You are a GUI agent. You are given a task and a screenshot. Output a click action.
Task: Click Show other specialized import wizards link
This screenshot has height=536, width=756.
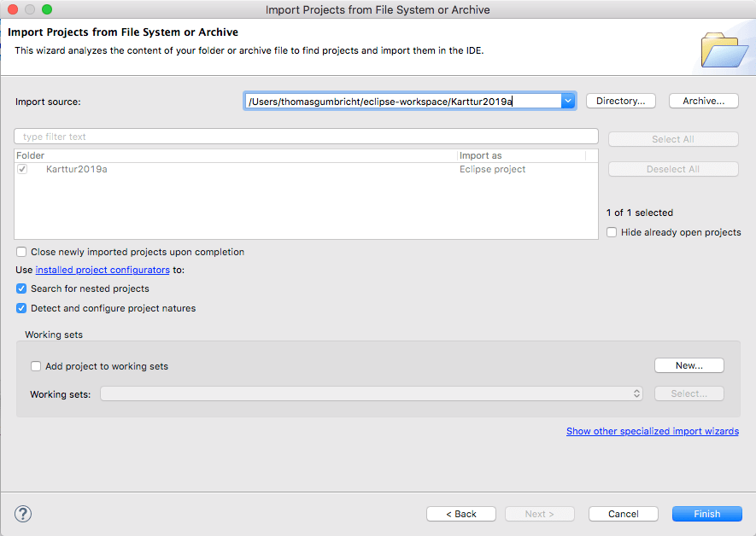(x=652, y=430)
